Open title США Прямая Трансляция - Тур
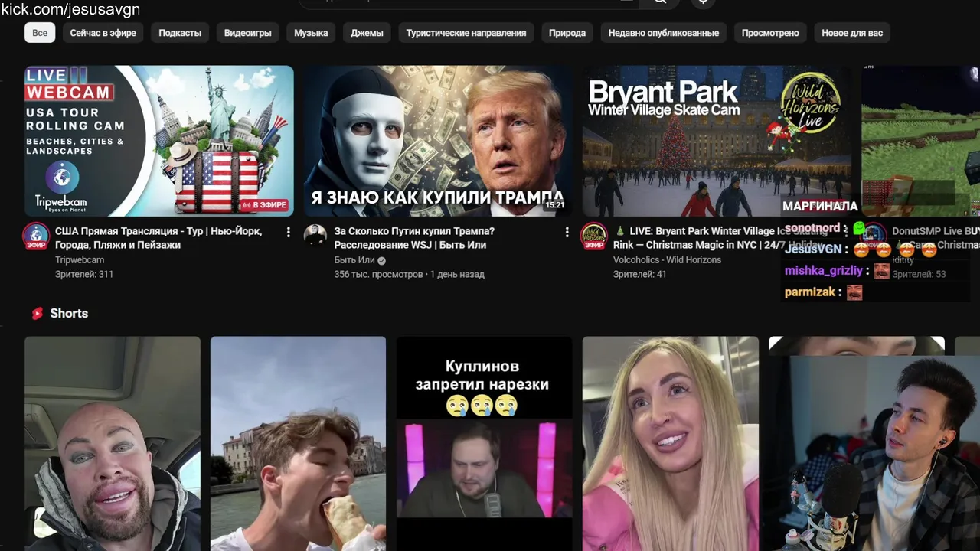Viewport: 980px width, 551px height. pos(158,238)
